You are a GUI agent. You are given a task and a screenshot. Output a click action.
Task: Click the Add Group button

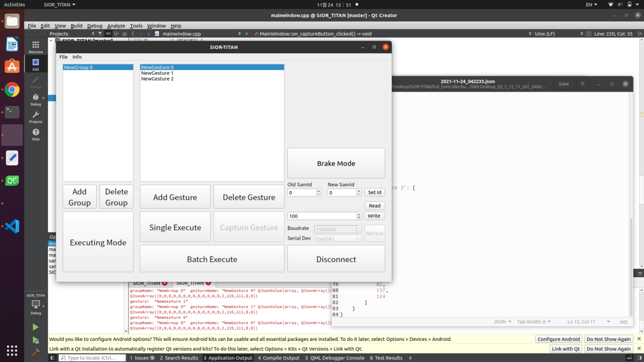pos(79,197)
